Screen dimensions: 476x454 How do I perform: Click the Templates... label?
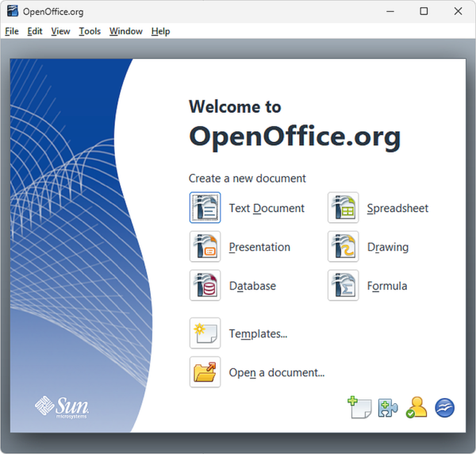(x=258, y=333)
